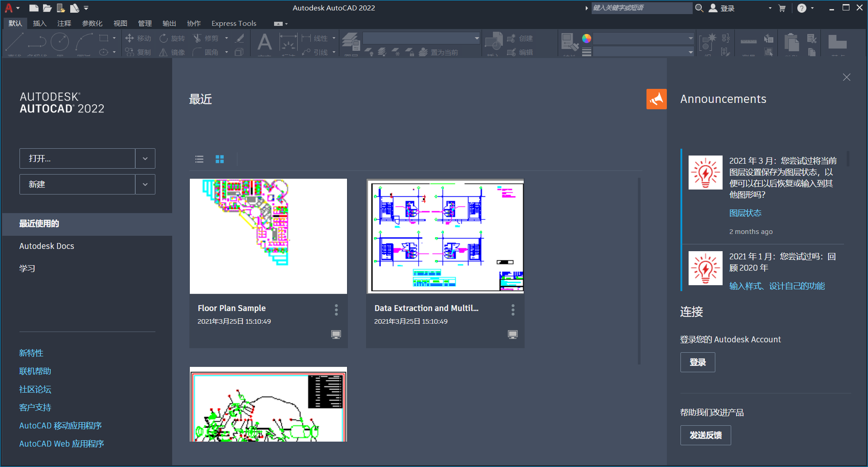Screen dimensions: 868x467
Task: Click the Trim (修剪) tool
Action: click(x=206, y=38)
